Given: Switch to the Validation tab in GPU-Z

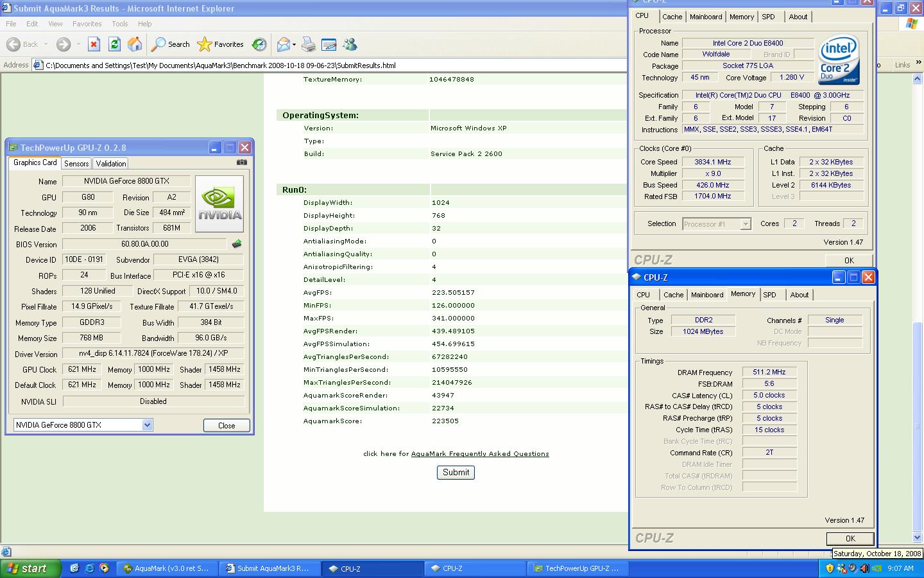Looking at the screenshot, I should coord(111,164).
